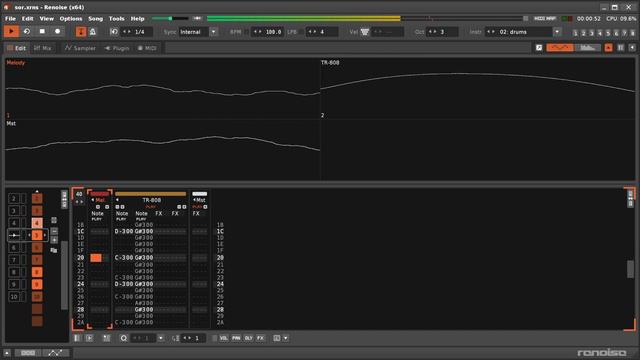Viewport: 640px width, 360px height.
Task: Remove sequence position with minus icon
Action: [54, 231]
